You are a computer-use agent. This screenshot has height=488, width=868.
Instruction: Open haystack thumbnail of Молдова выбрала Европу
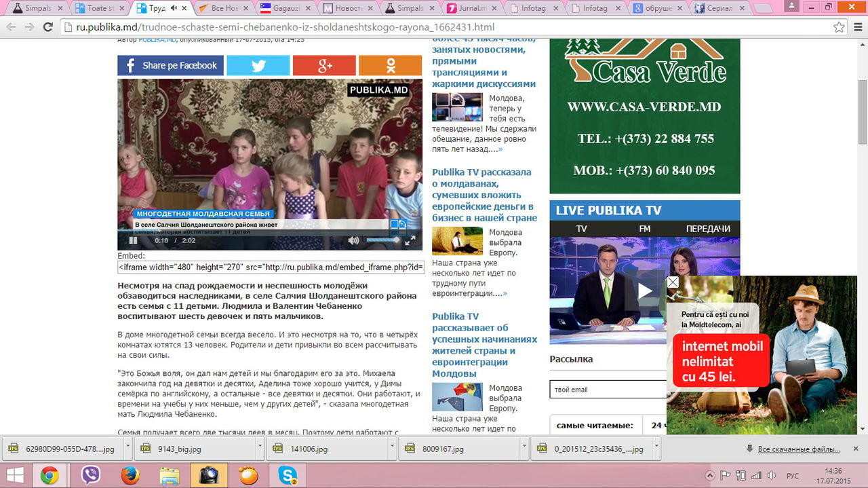click(457, 241)
